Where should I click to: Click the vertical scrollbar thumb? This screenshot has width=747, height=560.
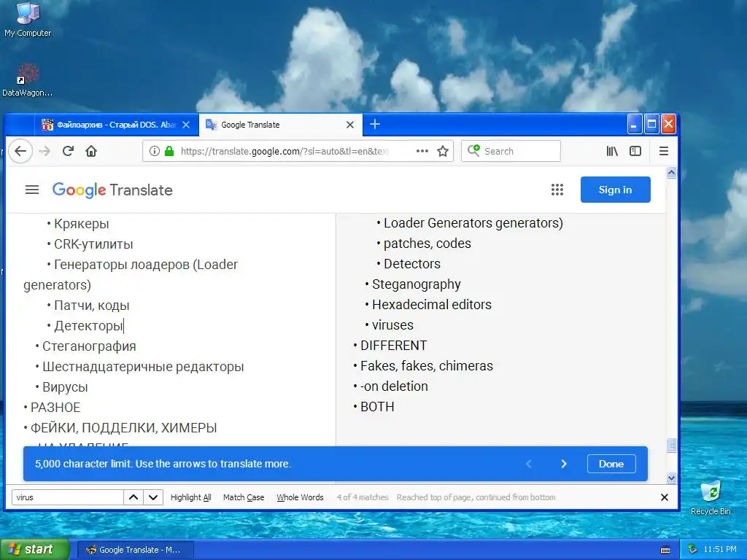671,445
